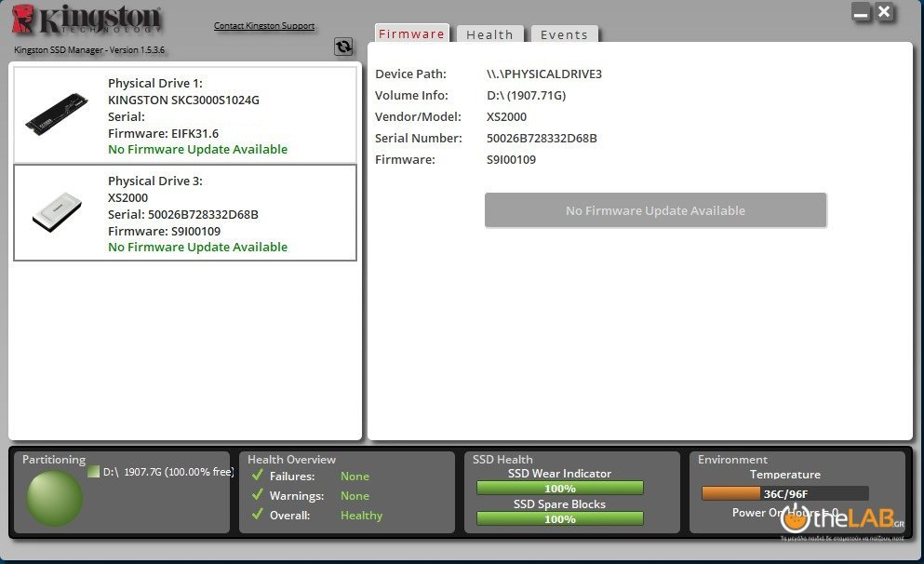Open Contact Kingston Support link
Image resolution: width=924 pixels, height=564 pixels.
point(264,25)
